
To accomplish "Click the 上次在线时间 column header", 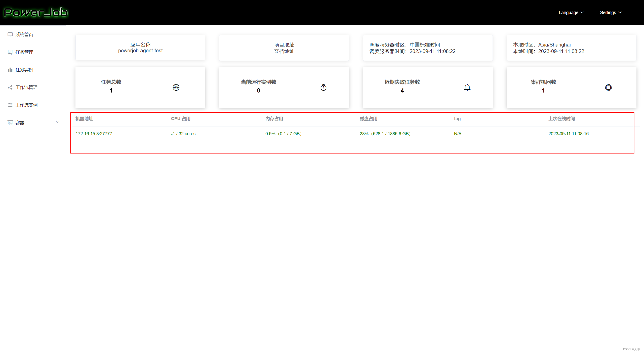I will pos(561,119).
